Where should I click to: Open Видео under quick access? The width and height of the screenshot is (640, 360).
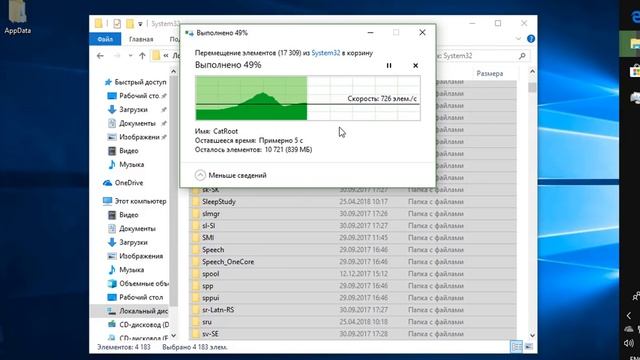pos(124,151)
